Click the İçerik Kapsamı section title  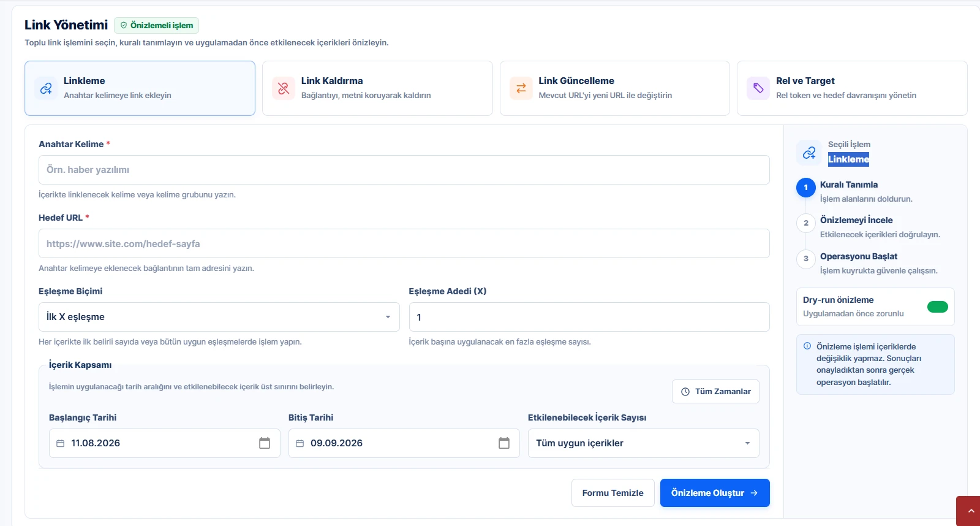80,365
